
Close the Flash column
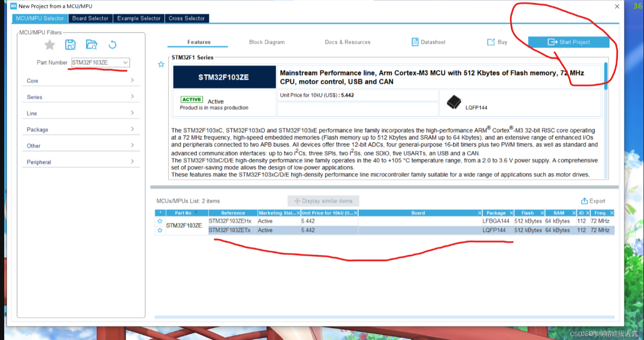coord(541,213)
